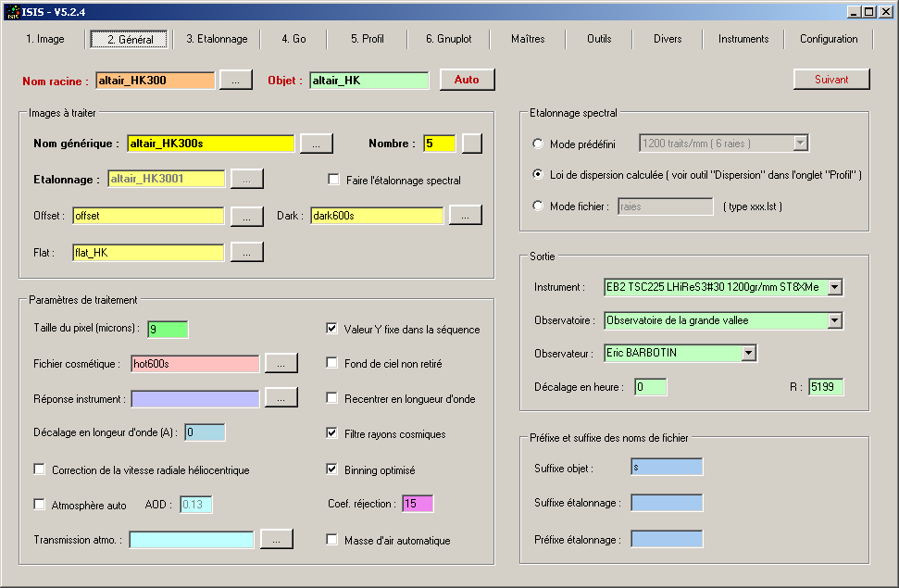Expand the Instrument dropdown
Image resolution: width=899 pixels, height=588 pixels.
click(834, 287)
